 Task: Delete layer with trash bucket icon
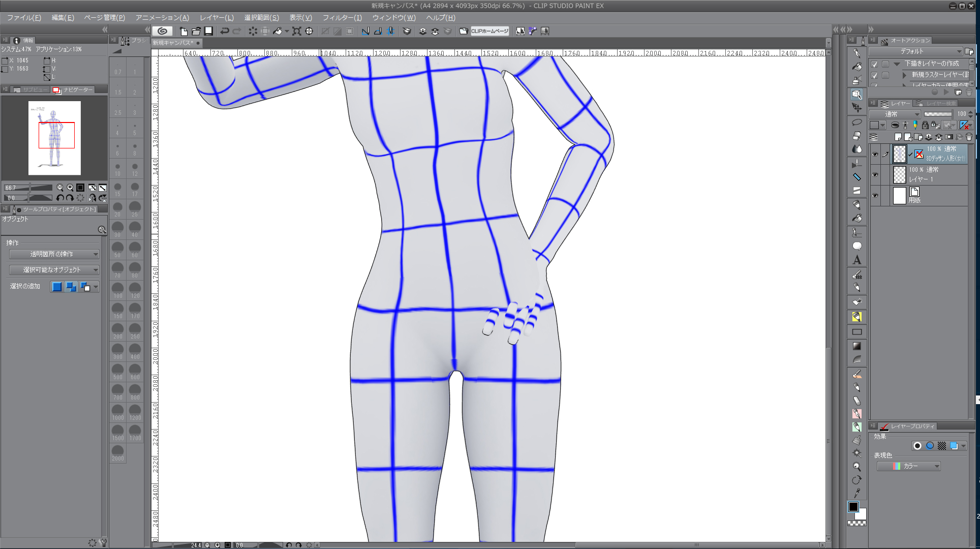point(969,137)
